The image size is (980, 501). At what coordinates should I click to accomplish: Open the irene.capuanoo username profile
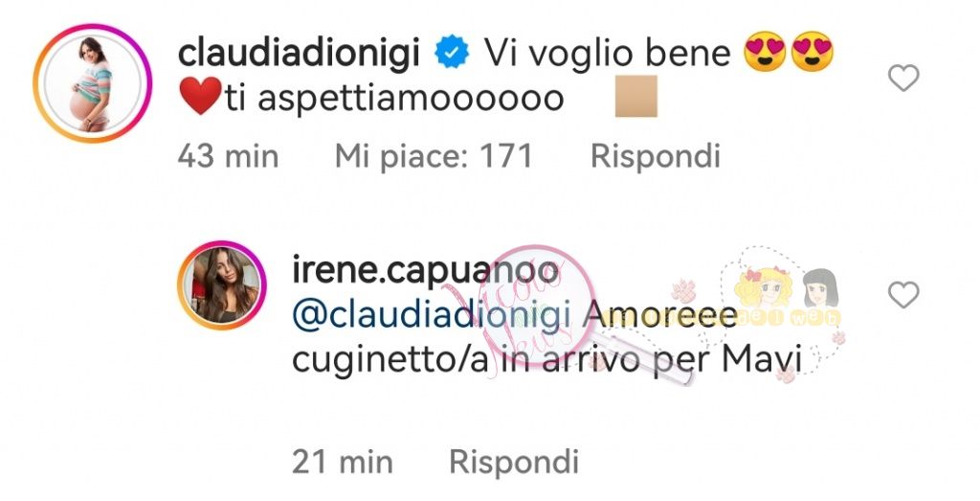[x=425, y=270]
